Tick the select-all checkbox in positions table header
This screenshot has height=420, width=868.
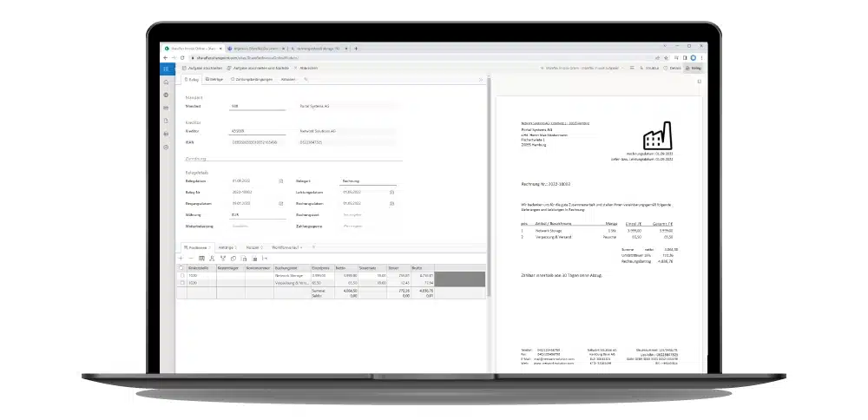(x=181, y=268)
